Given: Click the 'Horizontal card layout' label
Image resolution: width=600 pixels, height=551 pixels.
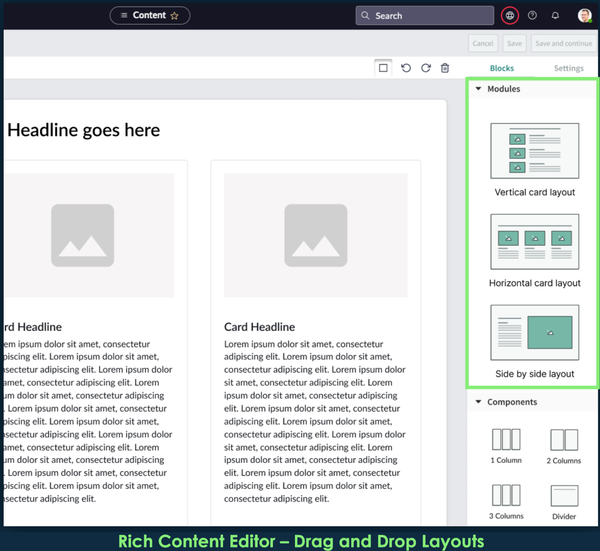Looking at the screenshot, I should click(535, 283).
